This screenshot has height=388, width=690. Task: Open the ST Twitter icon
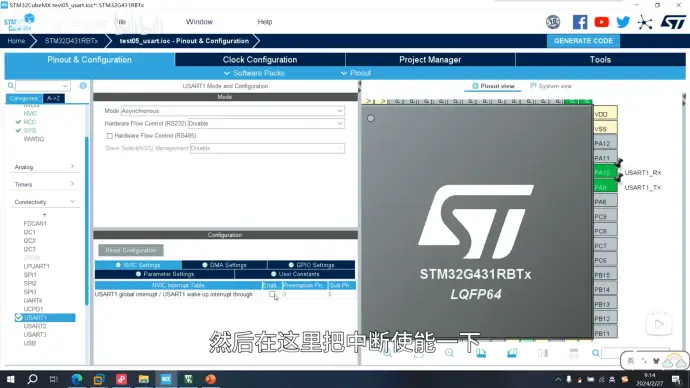pyautogui.click(x=623, y=22)
